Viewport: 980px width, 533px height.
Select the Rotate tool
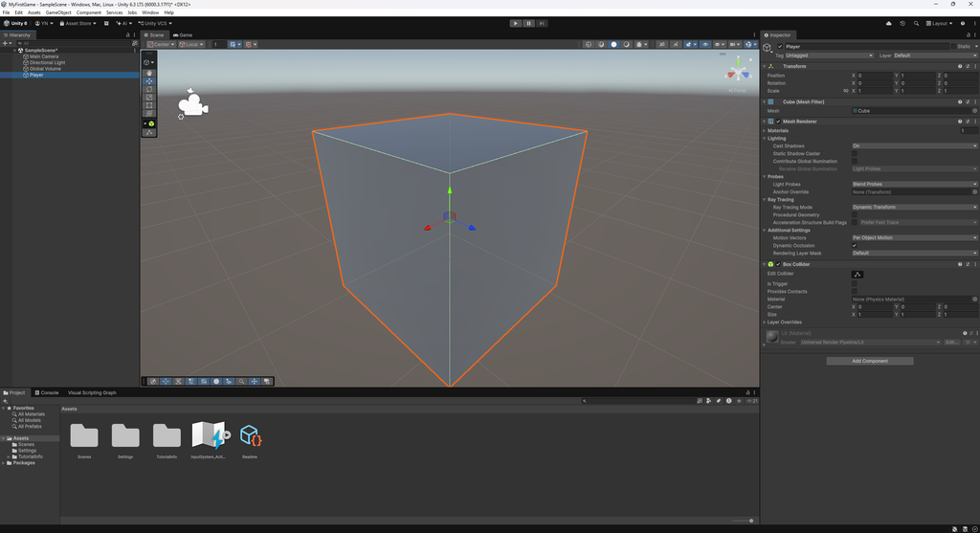click(x=149, y=89)
